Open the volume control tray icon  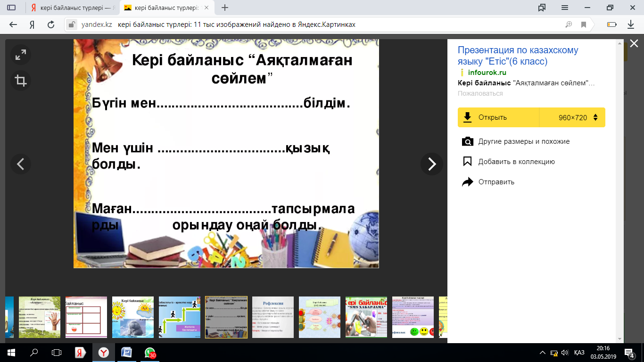point(564,353)
